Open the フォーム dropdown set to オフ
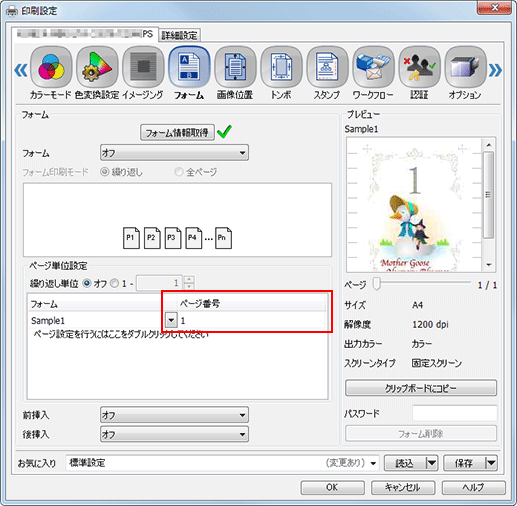 pos(174,153)
